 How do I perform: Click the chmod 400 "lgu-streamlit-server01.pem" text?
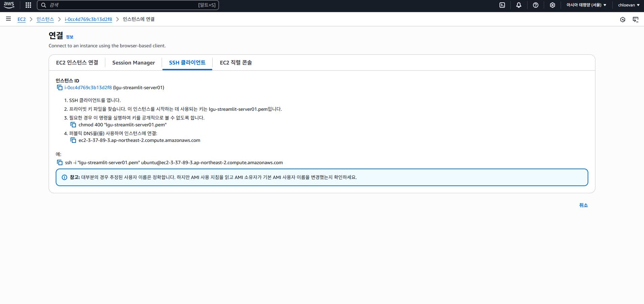(123, 125)
